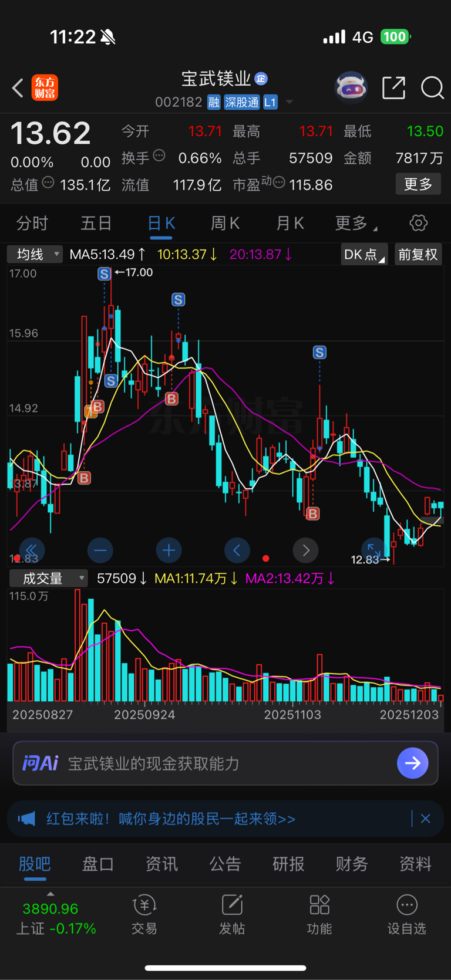
Task: Toggle 前复权 price adjustment
Action: tap(418, 255)
